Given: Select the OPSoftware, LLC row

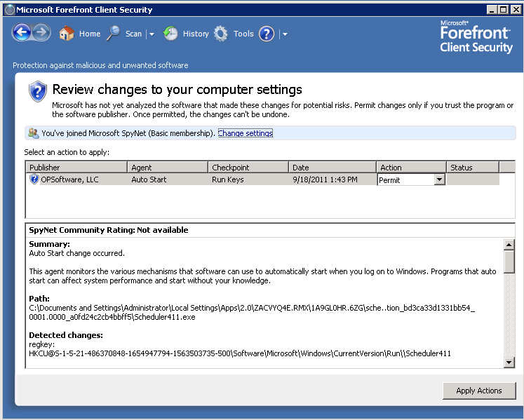Looking at the screenshot, I should (x=262, y=179).
